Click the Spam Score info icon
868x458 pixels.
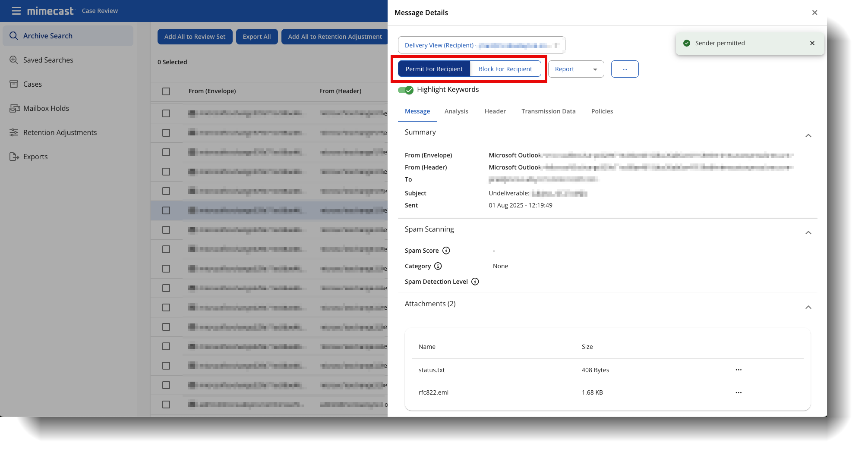click(x=446, y=251)
